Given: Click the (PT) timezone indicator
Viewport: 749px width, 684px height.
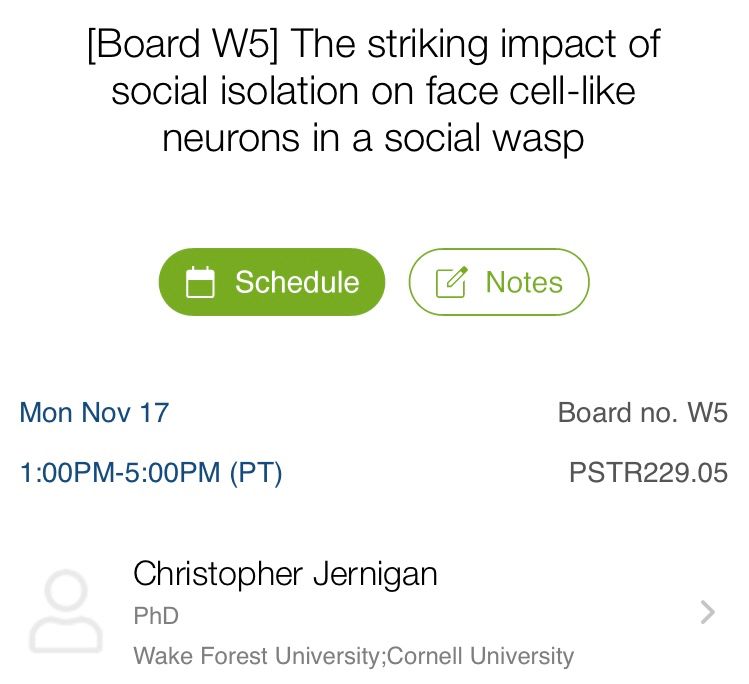Looking at the screenshot, I should click(x=256, y=472).
